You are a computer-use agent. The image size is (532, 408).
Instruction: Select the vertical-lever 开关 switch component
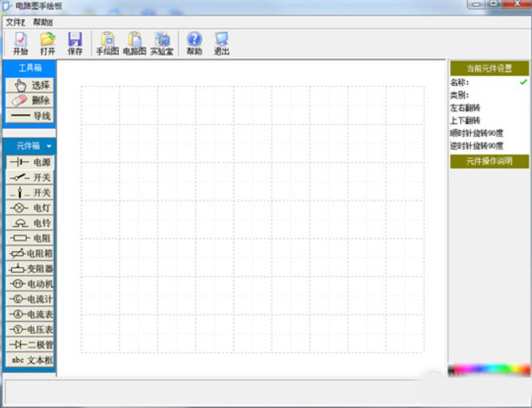30,193
